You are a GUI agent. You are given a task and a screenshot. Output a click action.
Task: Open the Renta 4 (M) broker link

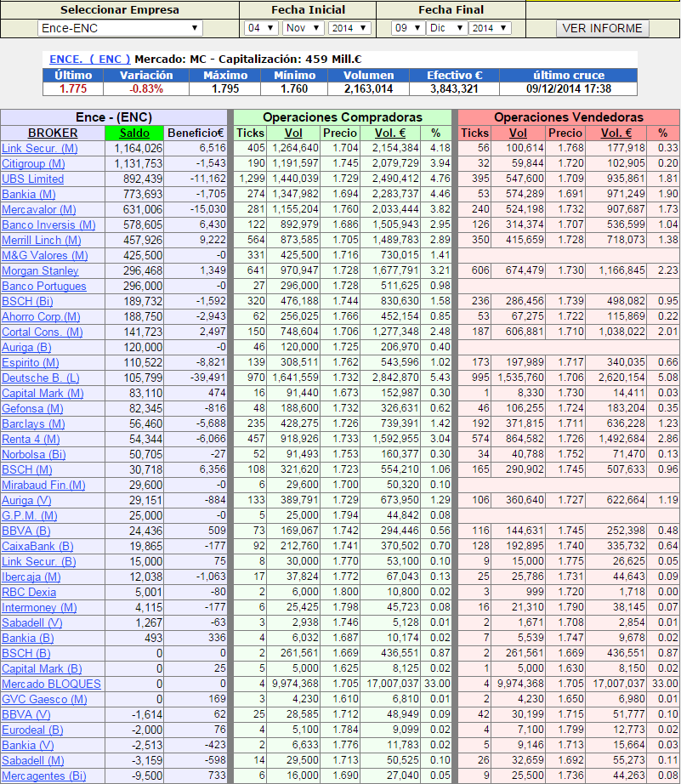tap(31, 440)
